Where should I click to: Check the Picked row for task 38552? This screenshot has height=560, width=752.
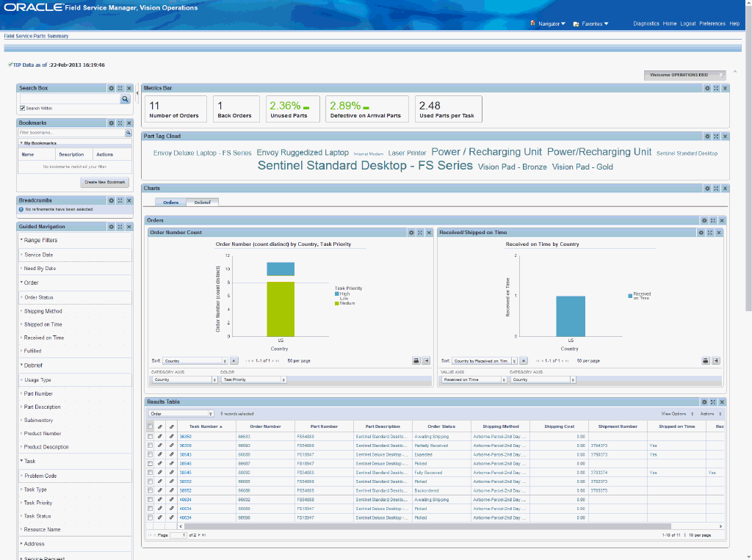coord(150,481)
